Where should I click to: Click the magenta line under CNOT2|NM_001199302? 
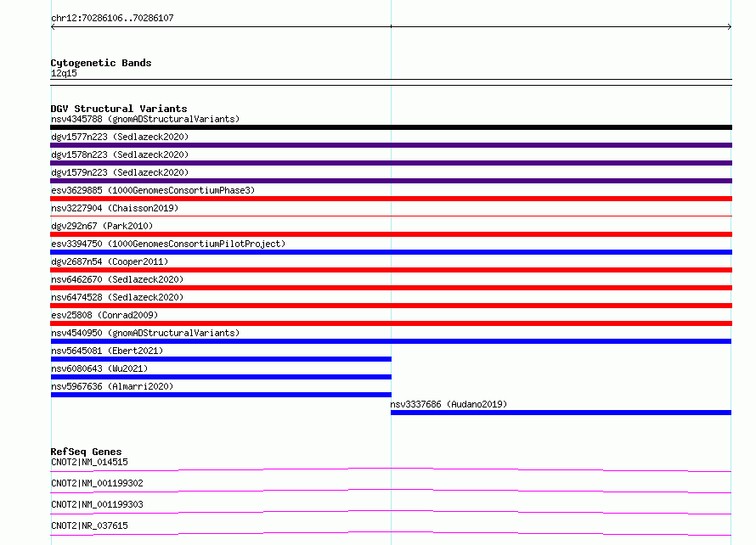pyautogui.click(x=391, y=491)
